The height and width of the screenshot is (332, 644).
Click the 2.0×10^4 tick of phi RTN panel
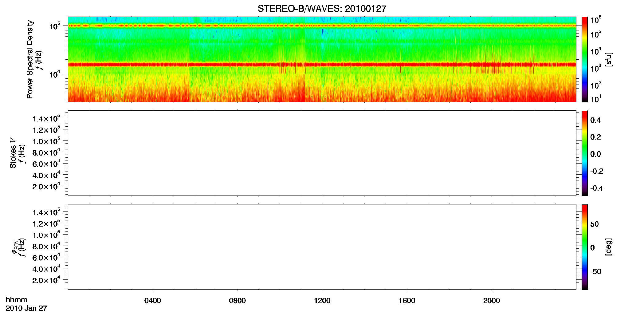(x=46, y=280)
